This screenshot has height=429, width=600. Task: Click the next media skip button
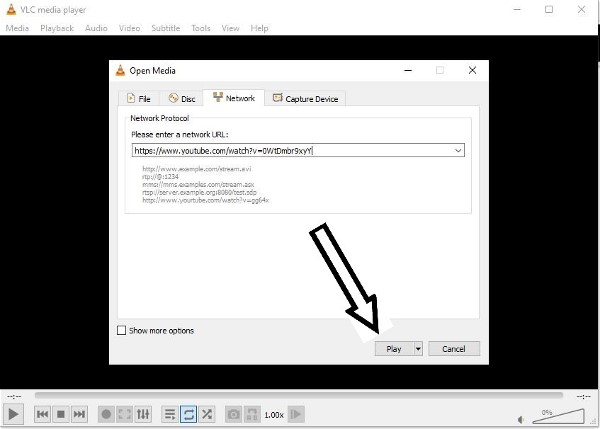(79, 414)
